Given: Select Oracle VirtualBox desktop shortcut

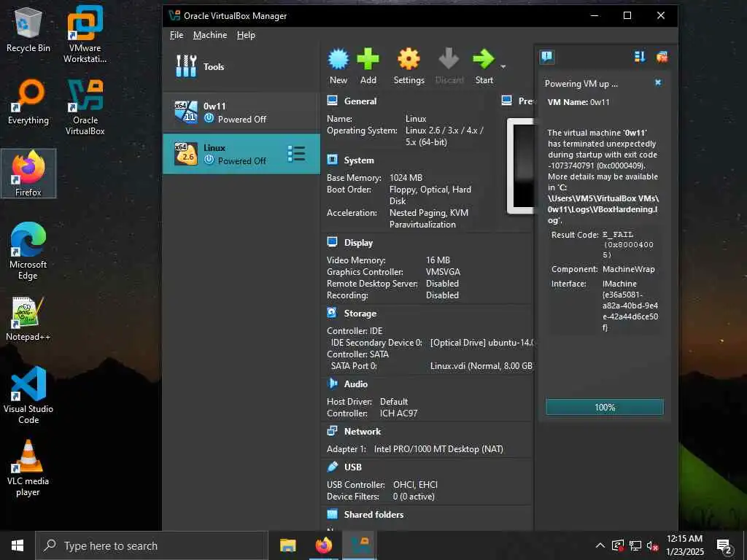Looking at the screenshot, I should 85,106.
